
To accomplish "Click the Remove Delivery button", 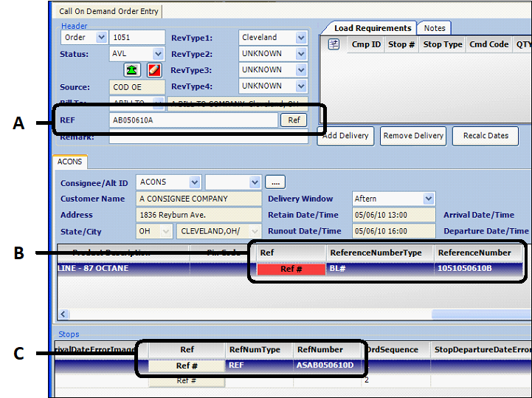I will point(413,136).
